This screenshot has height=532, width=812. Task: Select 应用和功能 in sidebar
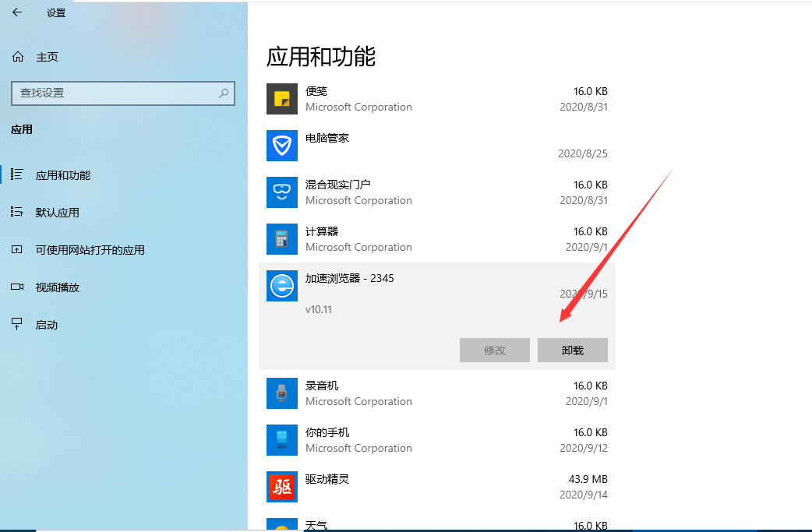tap(62, 175)
